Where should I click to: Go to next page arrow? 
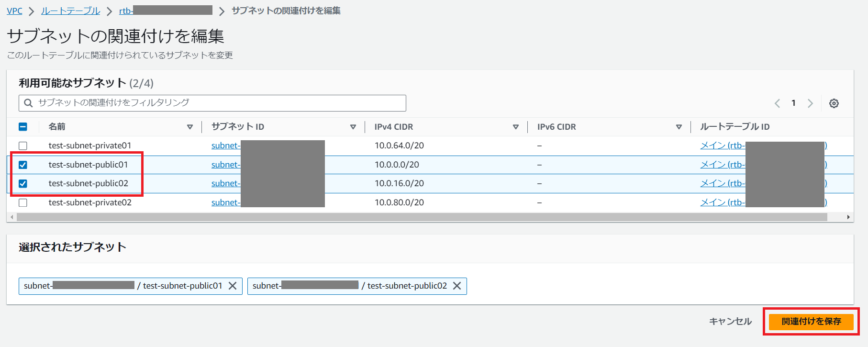(810, 103)
